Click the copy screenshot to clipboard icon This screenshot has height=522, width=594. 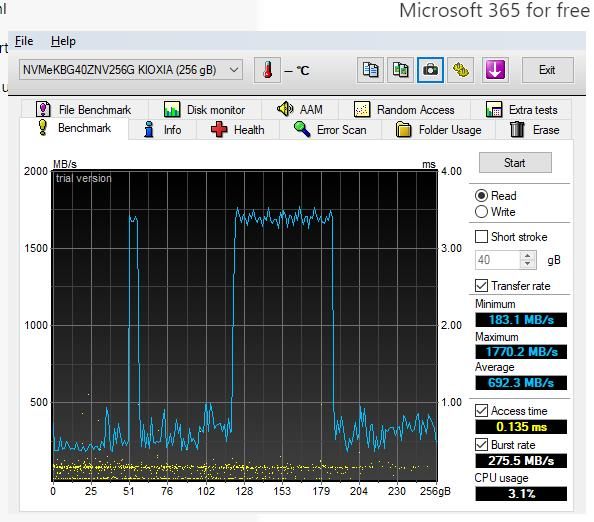pos(400,70)
